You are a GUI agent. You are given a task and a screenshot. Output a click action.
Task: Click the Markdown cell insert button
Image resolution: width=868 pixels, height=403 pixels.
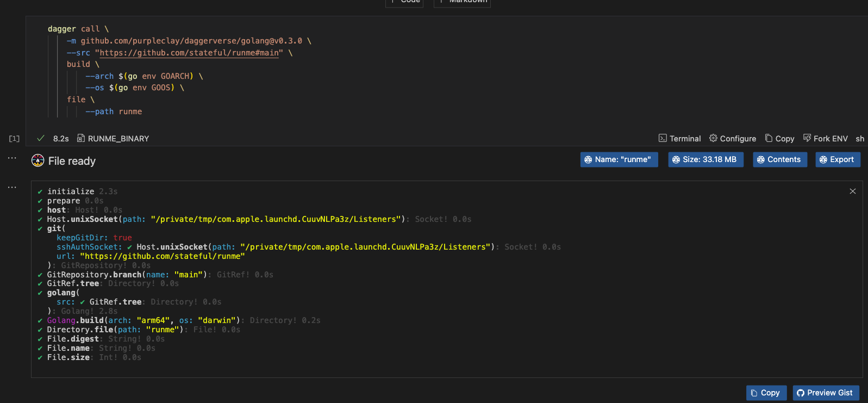click(x=462, y=2)
